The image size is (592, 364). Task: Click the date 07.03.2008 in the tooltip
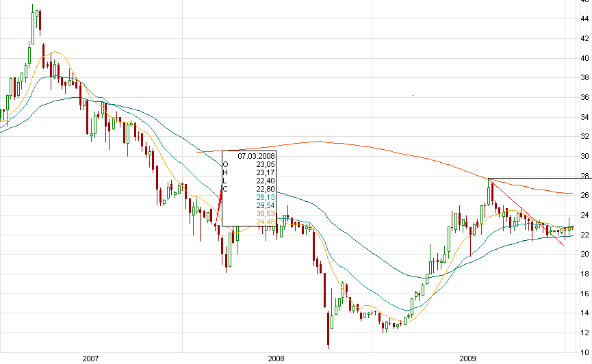[x=257, y=156]
